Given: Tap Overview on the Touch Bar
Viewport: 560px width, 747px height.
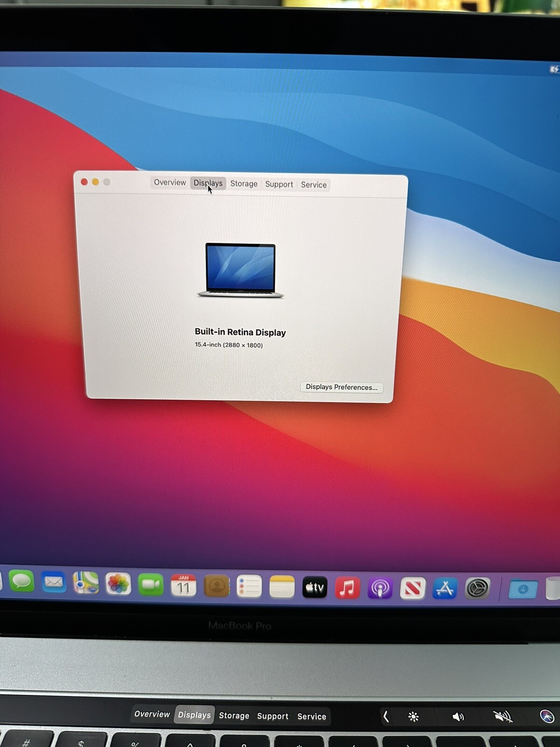Looking at the screenshot, I should (152, 714).
